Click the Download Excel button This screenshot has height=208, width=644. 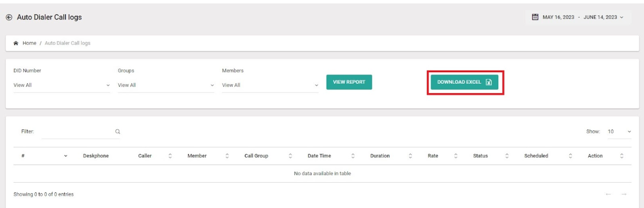click(x=464, y=82)
